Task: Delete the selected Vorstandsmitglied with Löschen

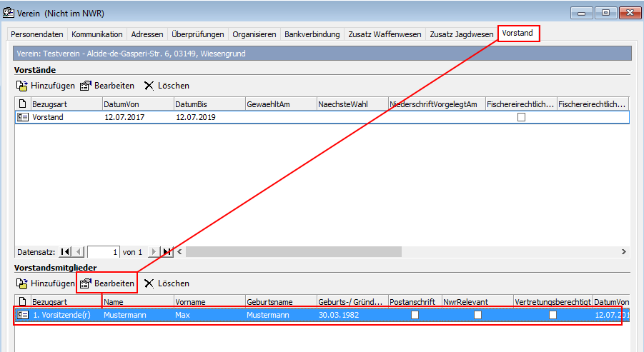Action: (167, 283)
